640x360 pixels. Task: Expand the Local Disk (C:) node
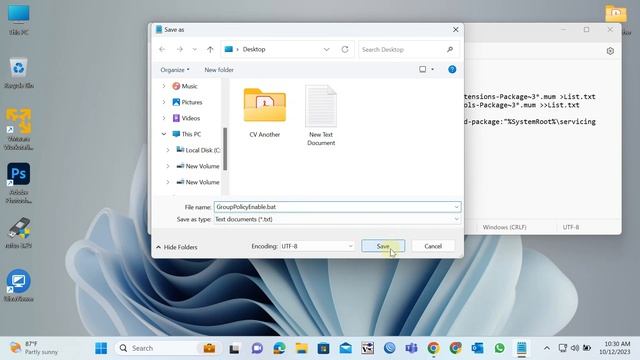coord(168,150)
